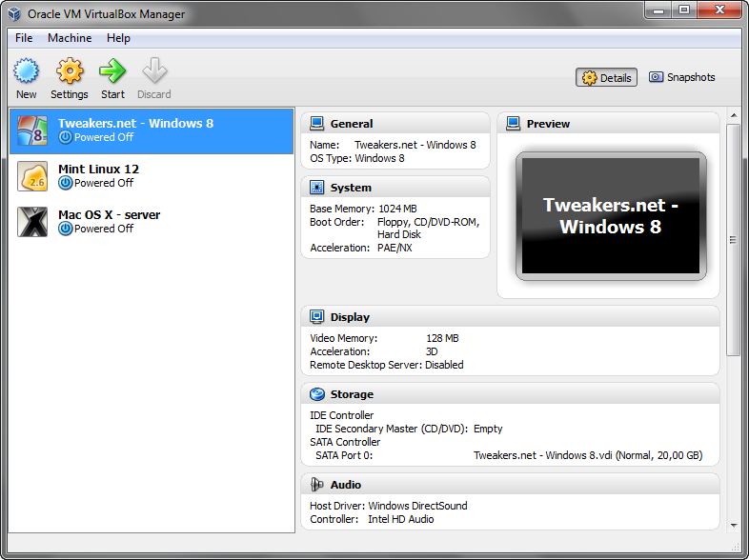749x560 pixels.
Task: Click the System section header title
Action: 351,188
